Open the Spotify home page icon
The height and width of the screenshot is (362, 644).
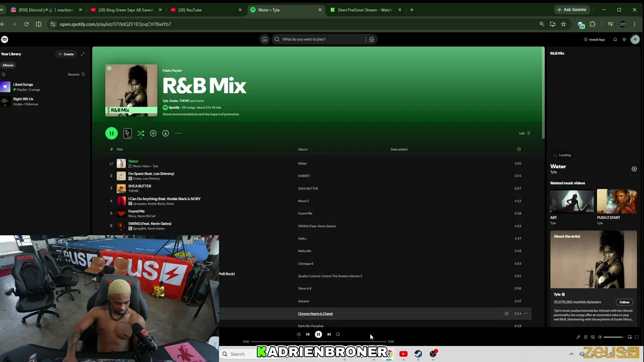point(264,39)
